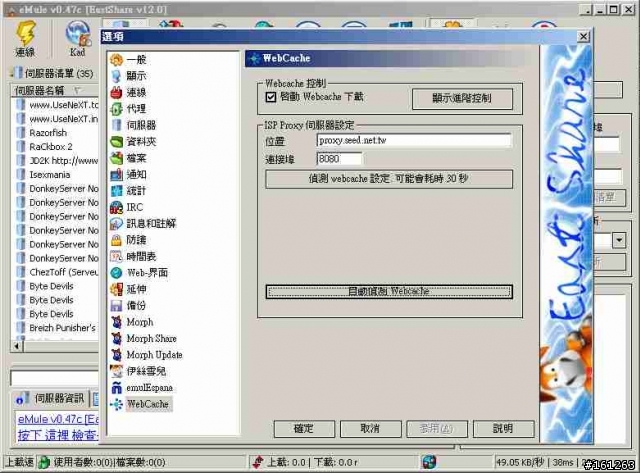Click the 自動偵測 Webcache button
Screen dimensions: 640x473
pyautogui.click(x=389, y=291)
